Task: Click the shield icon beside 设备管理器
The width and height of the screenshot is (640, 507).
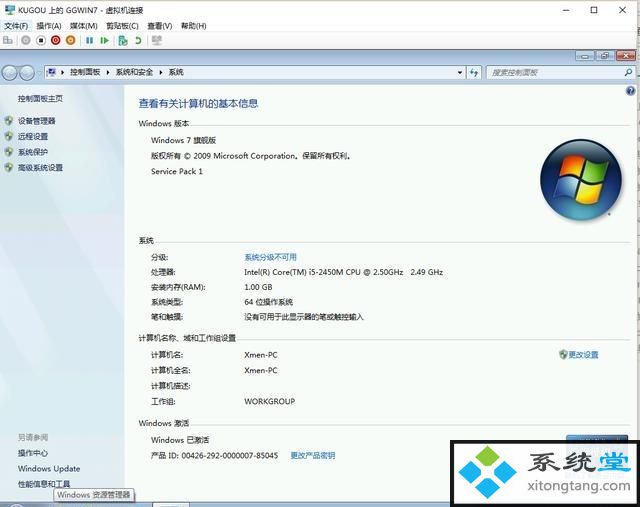Action: tap(9, 121)
